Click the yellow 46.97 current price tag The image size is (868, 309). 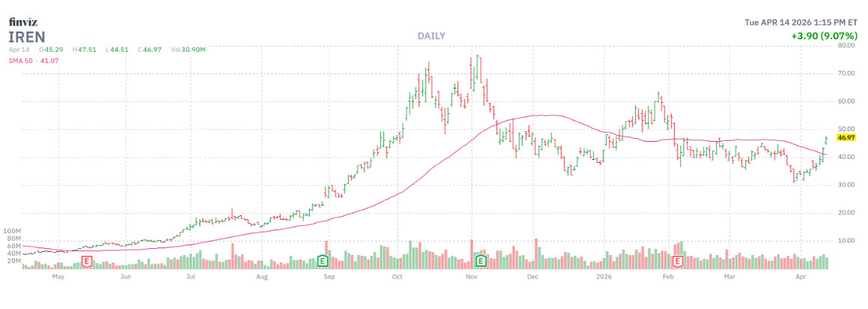[x=847, y=138]
